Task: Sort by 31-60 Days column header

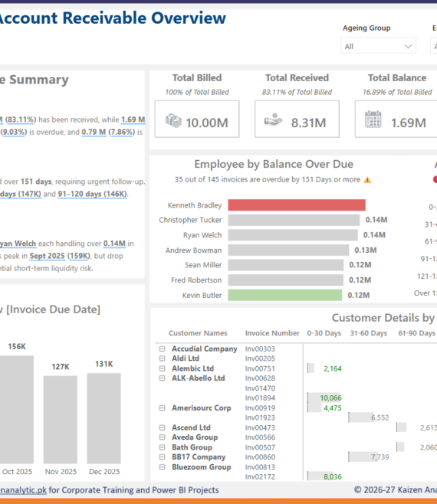Action: [x=369, y=333]
